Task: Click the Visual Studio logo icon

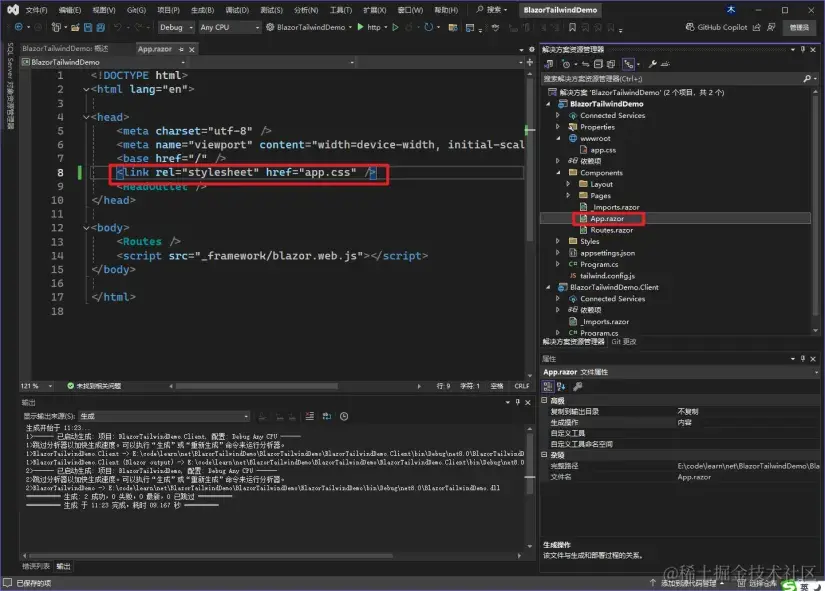Action: click(x=13, y=9)
